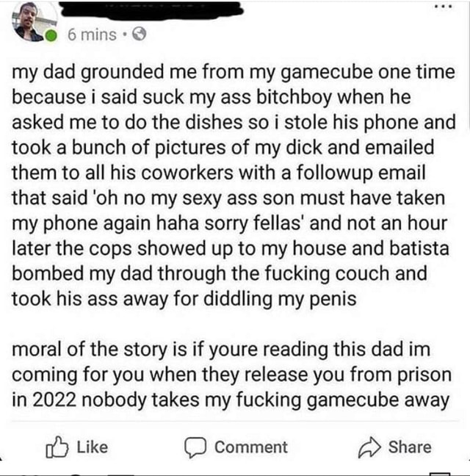Viewport: 470px width, 476px height.
Task: Click the word "gamecube" in first line
Action: (x=326, y=73)
